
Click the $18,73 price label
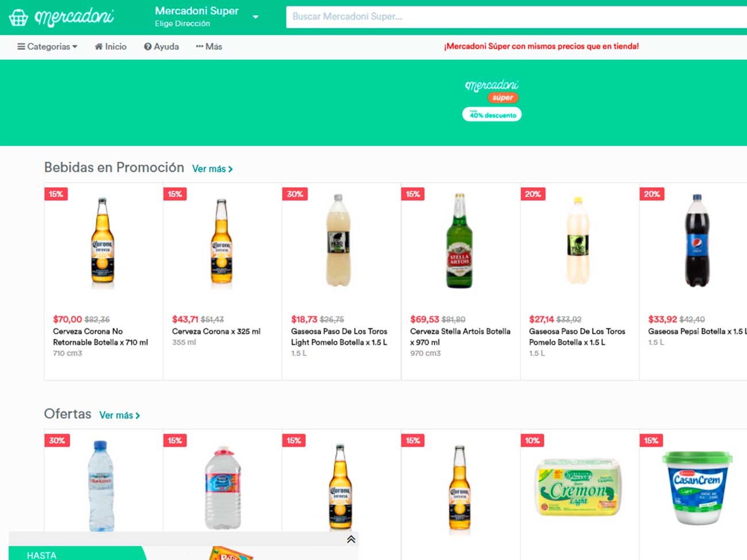pyautogui.click(x=304, y=319)
